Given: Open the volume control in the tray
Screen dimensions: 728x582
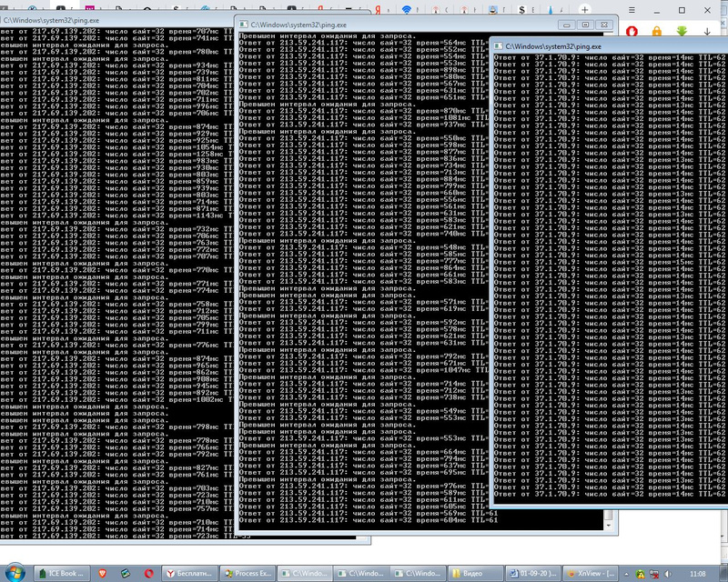Looking at the screenshot, I should pos(668,574).
